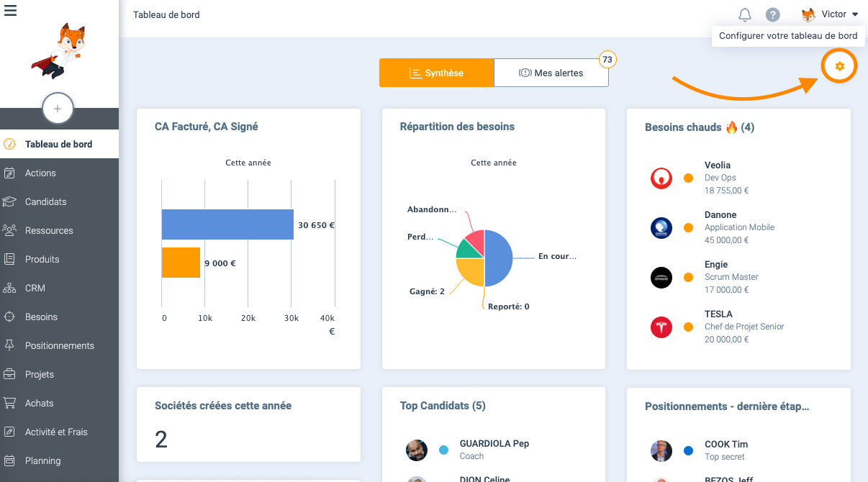
Task: Open the Engie Scrum Master need
Action: [x=738, y=277]
